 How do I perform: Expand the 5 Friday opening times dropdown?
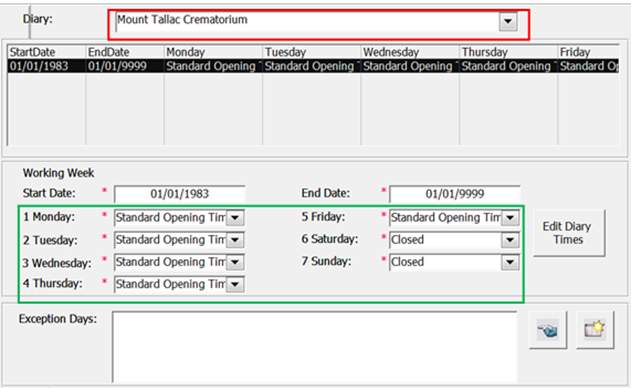510,218
